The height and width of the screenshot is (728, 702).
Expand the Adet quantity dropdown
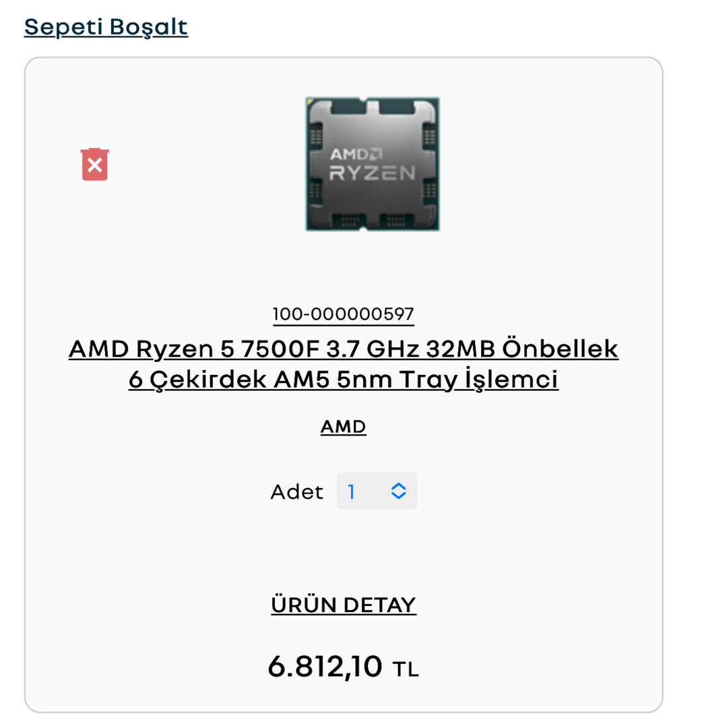tap(377, 491)
